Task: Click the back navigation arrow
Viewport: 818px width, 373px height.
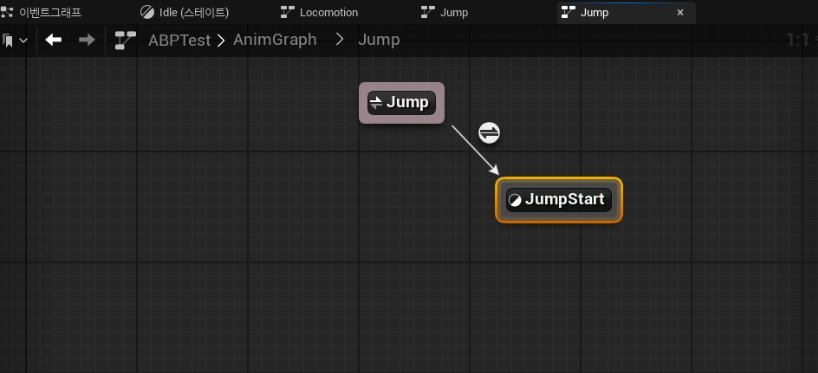Action: pyautogui.click(x=53, y=40)
